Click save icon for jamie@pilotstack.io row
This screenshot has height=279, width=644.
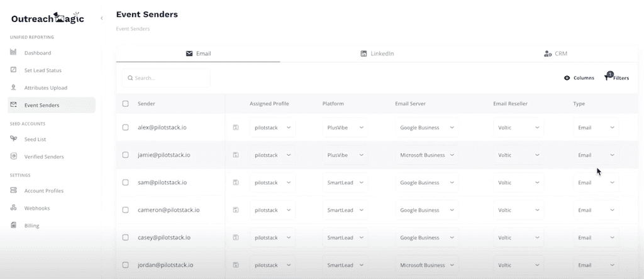(236, 155)
